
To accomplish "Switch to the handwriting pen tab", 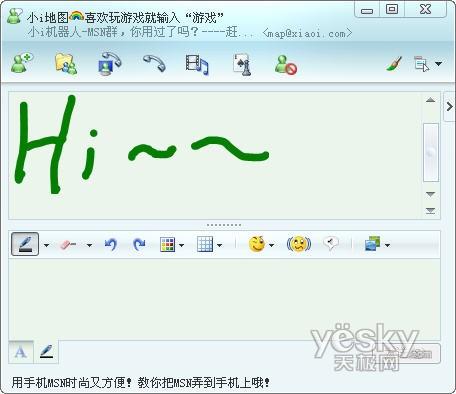I will point(46,352).
